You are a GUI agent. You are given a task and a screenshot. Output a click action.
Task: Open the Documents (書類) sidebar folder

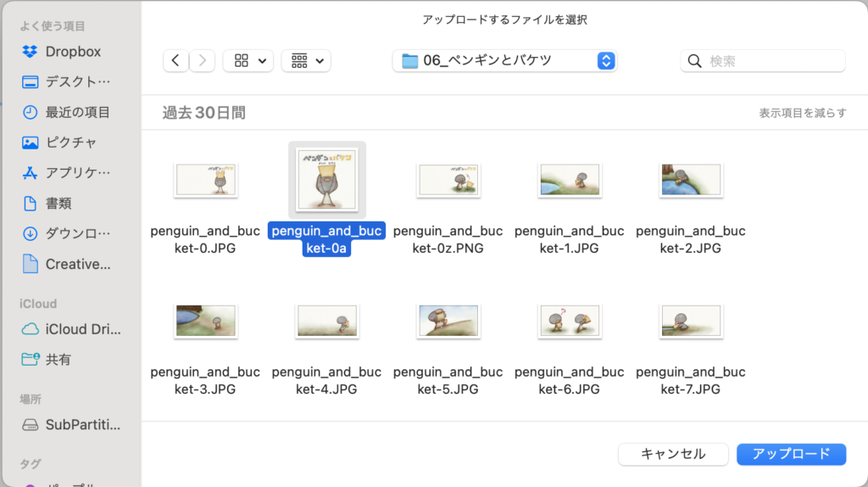tap(58, 204)
